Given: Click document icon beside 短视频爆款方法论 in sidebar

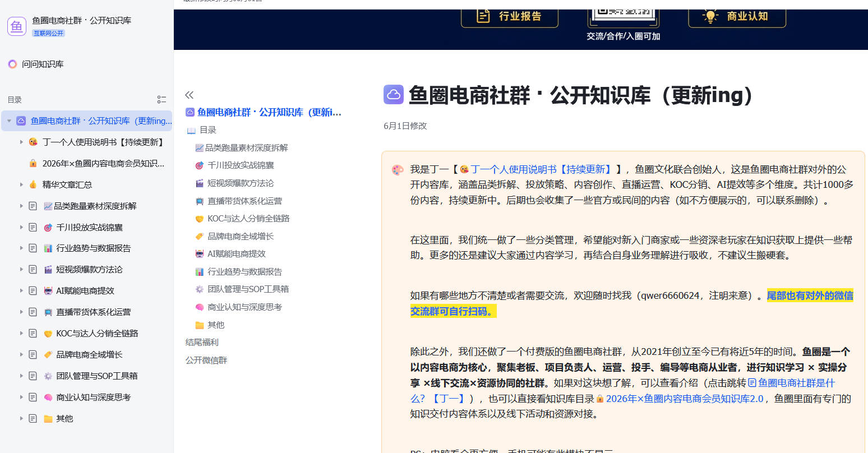Looking at the screenshot, I should point(33,269).
